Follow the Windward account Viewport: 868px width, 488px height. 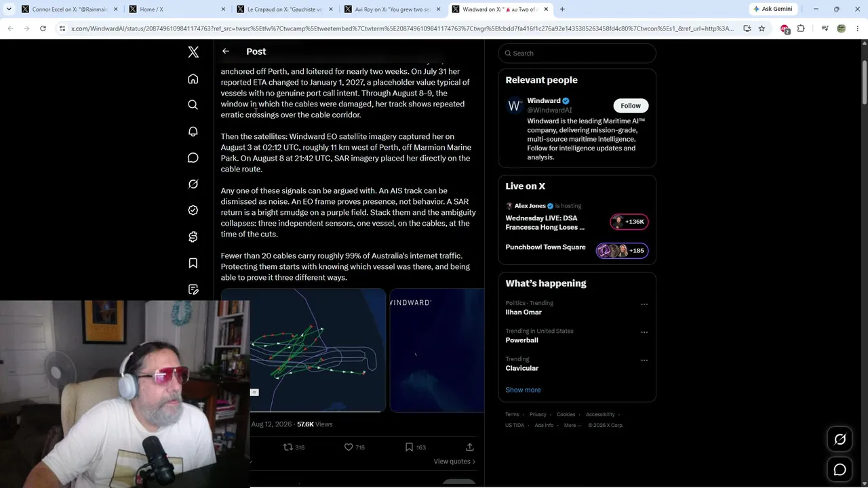[631, 106]
